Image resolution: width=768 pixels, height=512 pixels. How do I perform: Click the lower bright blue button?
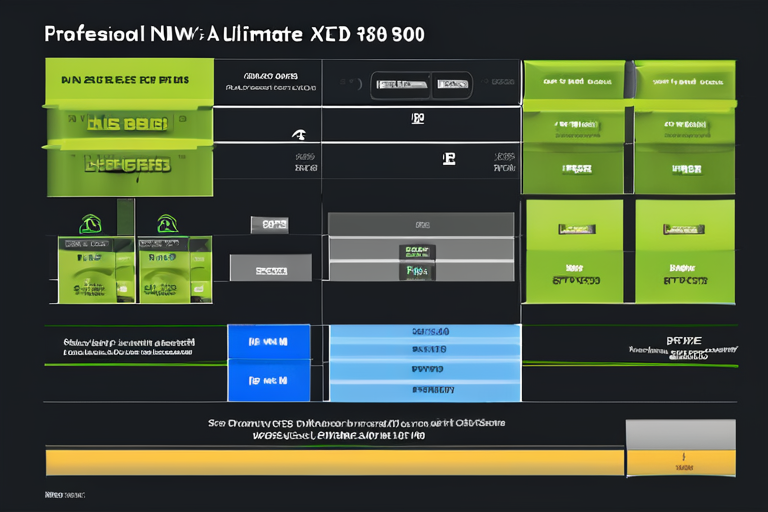coord(269,381)
